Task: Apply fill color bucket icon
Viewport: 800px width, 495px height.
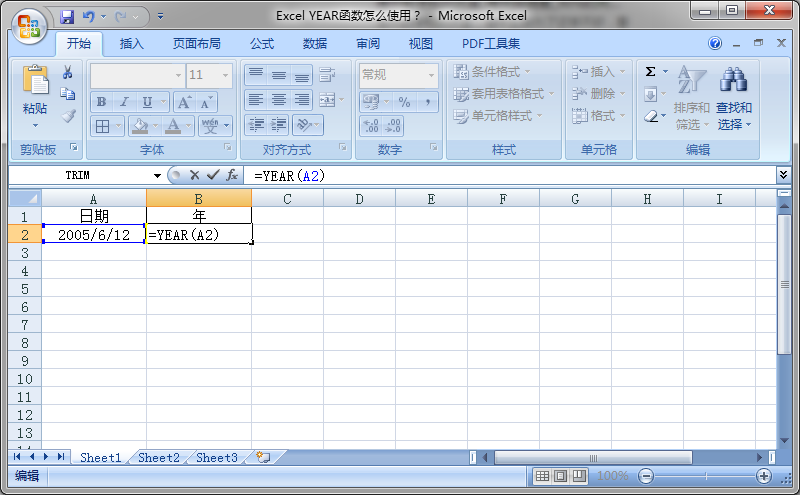Action: [x=139, y=126]
